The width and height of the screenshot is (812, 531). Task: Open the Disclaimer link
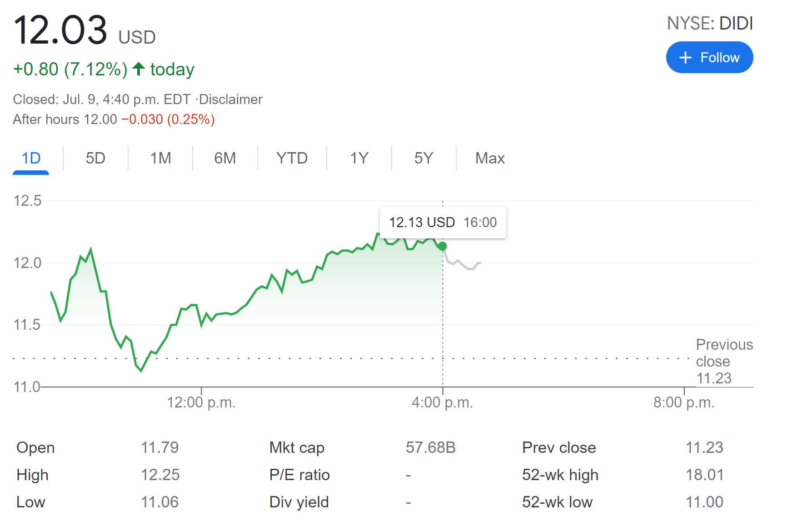click(x=231, y=99)
